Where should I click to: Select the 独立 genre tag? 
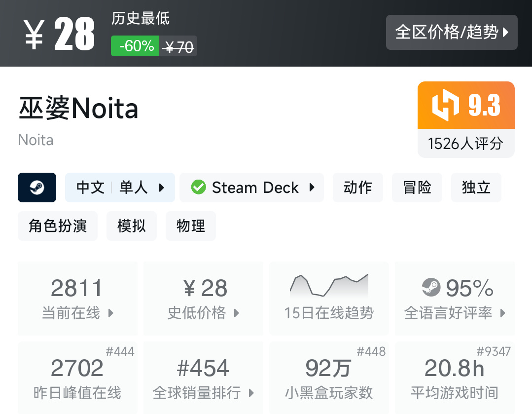tap(476, 188)
